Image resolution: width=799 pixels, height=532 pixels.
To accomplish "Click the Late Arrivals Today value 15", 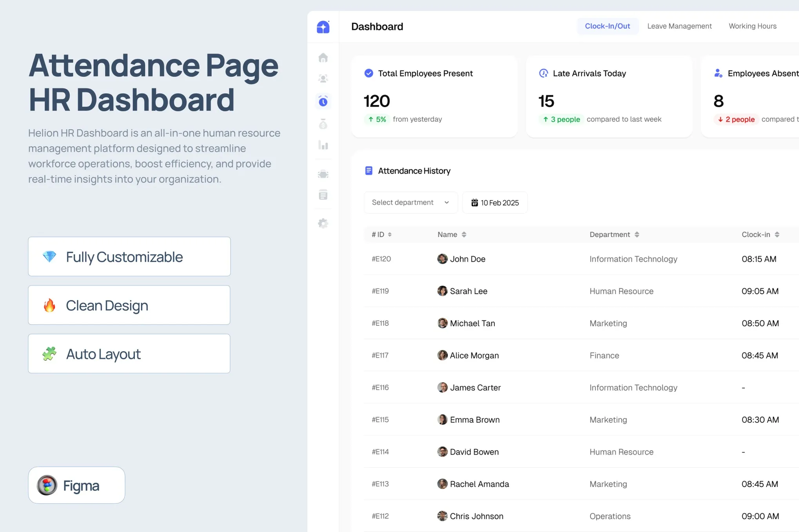I will [546, 101].
